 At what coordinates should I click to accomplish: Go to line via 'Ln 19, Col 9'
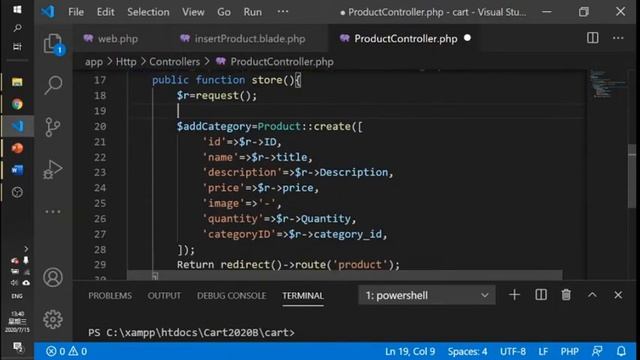[410, 351]
